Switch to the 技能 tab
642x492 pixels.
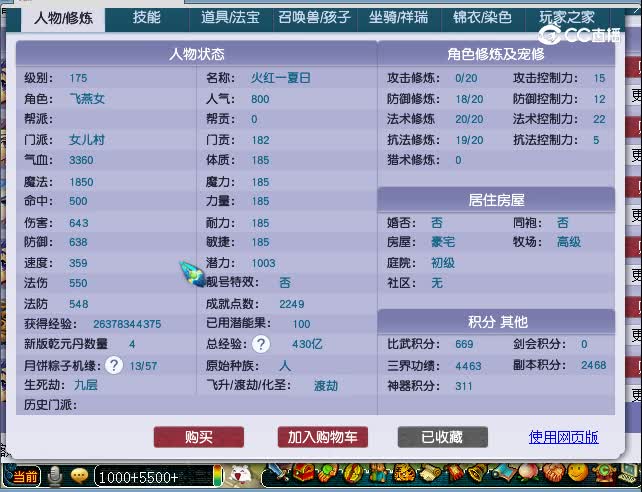pyautogui.click(x=147, y=18)
